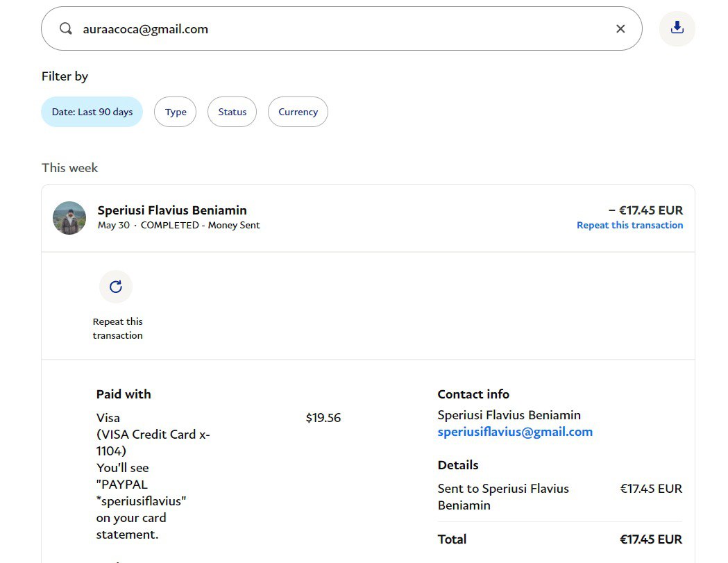Open the Date: Last 90 days filter
The width and height of the screenshot is (728, 563).
(92, 112)
